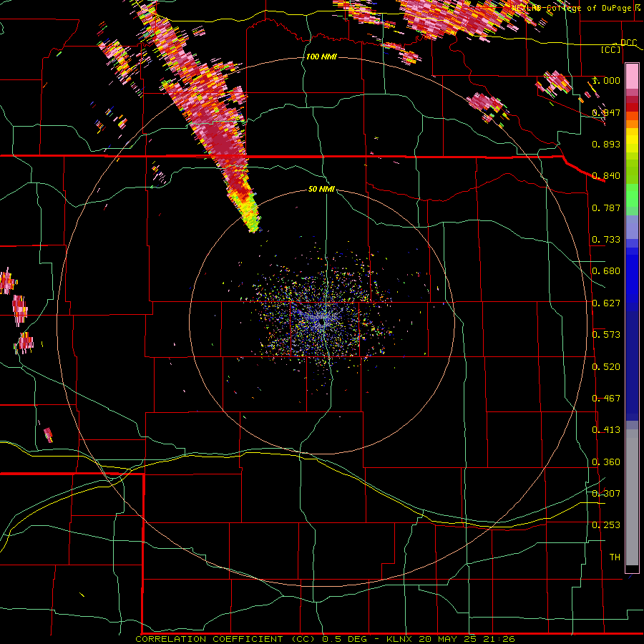
Task: Click the orange segment of the color bar
Action: point(632,124)
